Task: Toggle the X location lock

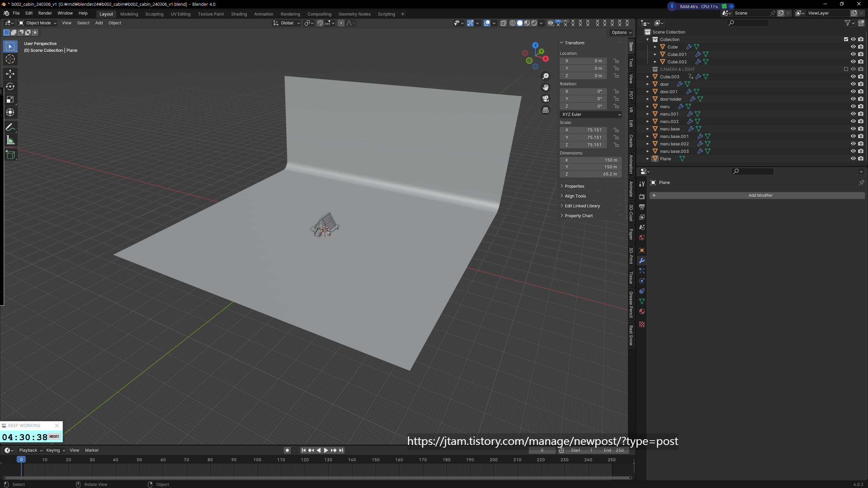Action: (x=616, y=61)
